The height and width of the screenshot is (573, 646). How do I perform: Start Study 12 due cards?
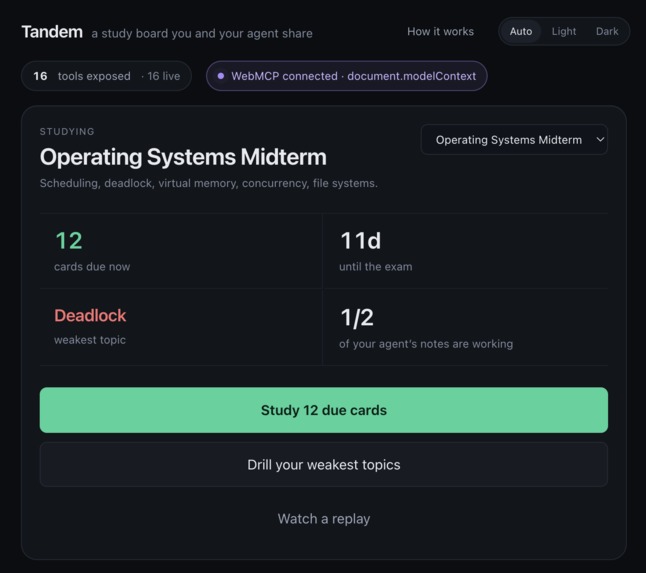(x=324, y=410)
